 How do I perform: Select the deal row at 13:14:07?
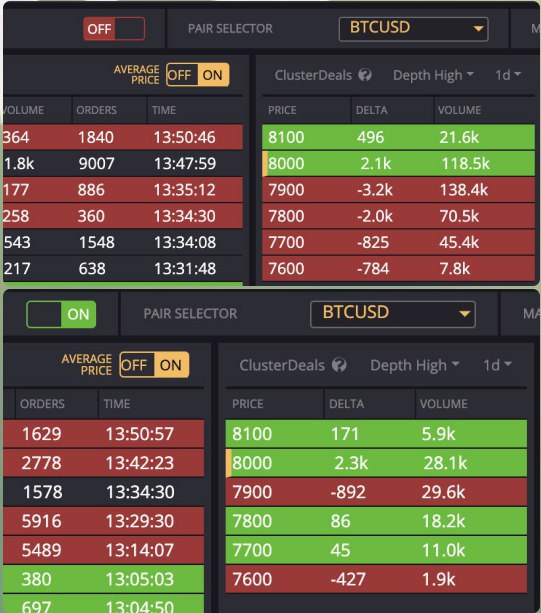(x=104, y=550)
